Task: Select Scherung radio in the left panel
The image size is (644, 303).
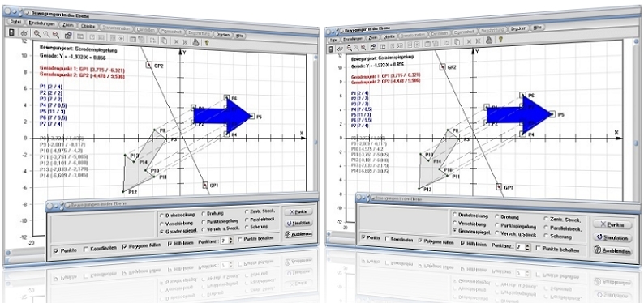Action: pyautogui.click(x=247, y=226)
